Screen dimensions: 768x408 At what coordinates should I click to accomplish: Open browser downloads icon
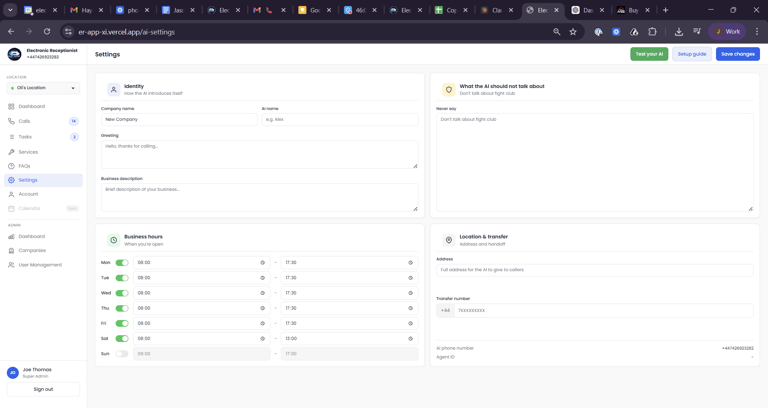point(679,32)
